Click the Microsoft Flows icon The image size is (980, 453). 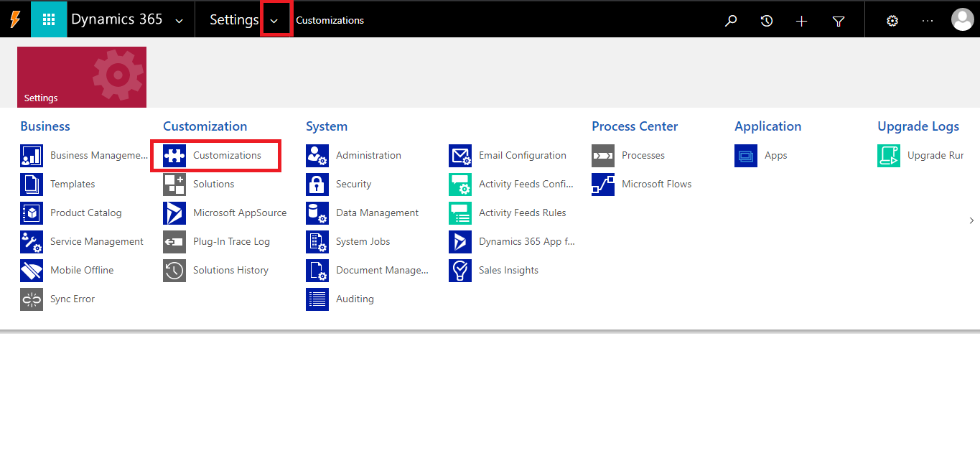[603, 184]
